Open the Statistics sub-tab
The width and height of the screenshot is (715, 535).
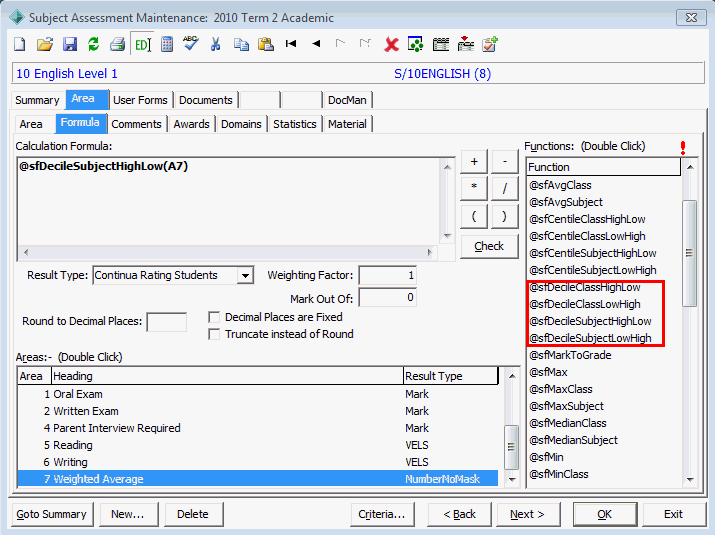(x=295, y=124)
